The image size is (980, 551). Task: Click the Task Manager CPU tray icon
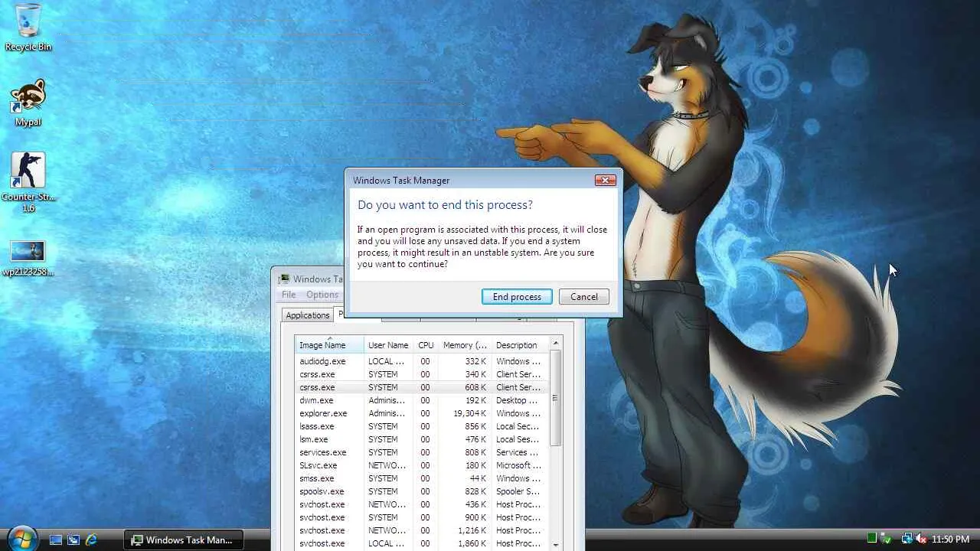pos(872,539)
